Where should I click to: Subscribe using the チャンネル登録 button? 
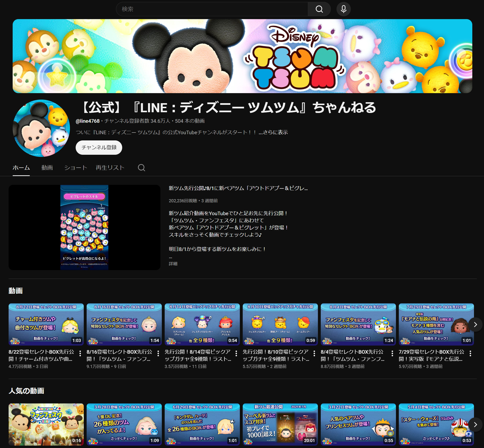(99, 147)
